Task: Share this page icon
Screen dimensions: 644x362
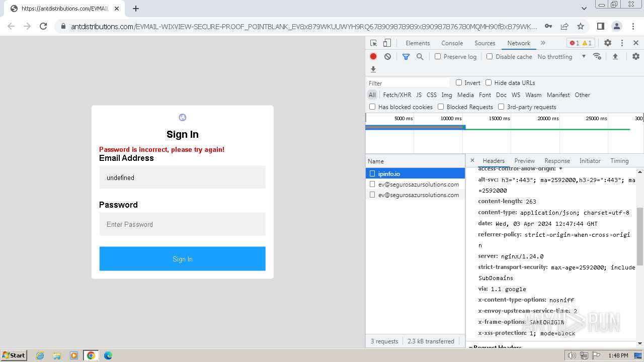Action: click(x=565, y=26)
